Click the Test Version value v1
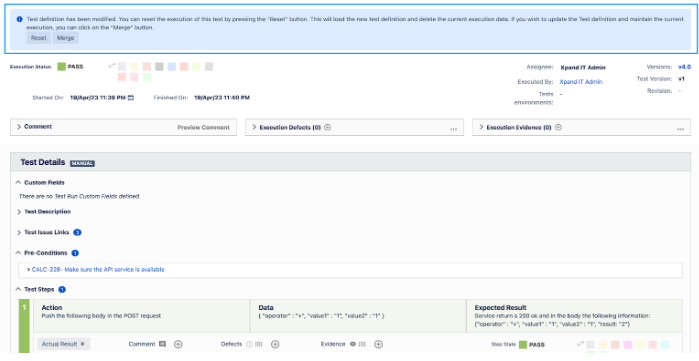This screenshot has width=699, height=361. point(681,79)
